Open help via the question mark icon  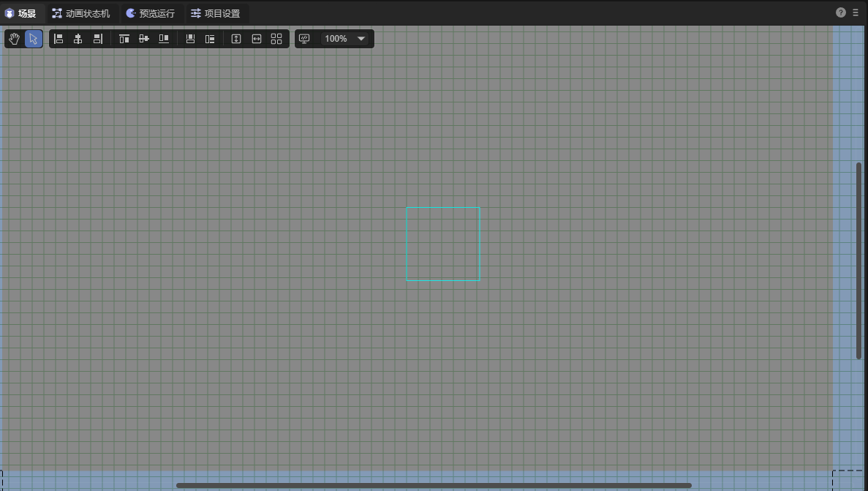(841, 12)
